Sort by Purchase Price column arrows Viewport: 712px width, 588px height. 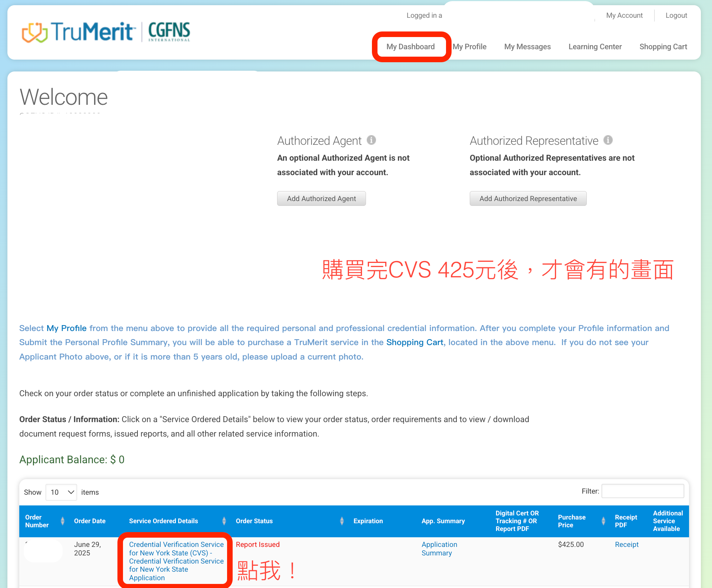coord(603,521)
